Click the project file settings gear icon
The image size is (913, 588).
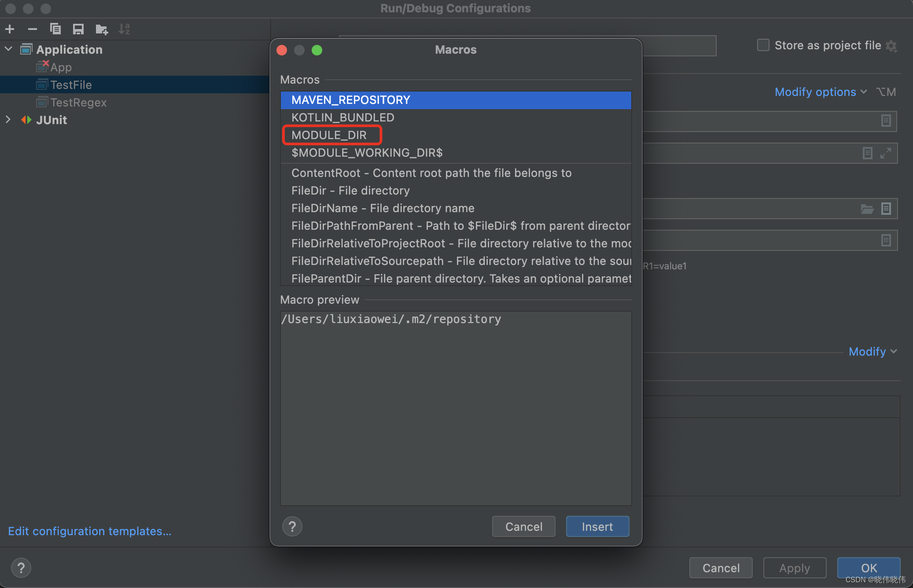(x=891, y=46)
